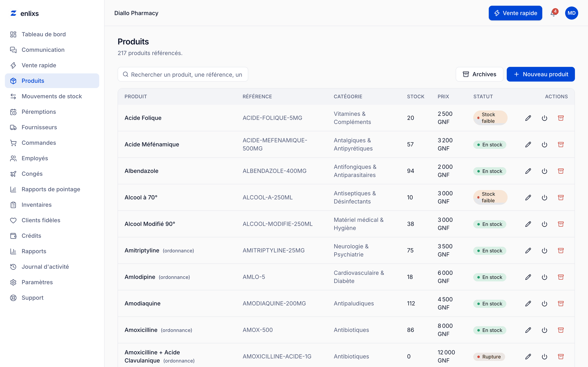Launch Vente rapide from header button
The width and height of the screenshot is (588, 367).
(515, 13)
